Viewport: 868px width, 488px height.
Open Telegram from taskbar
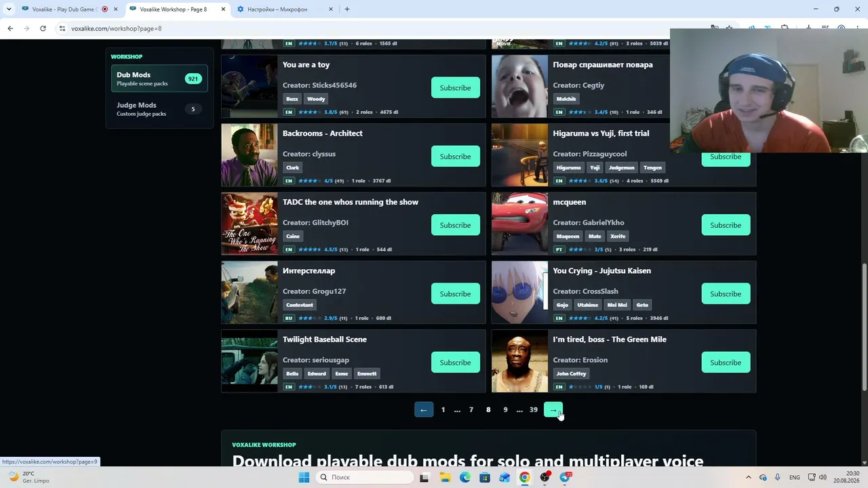[565, 477]
